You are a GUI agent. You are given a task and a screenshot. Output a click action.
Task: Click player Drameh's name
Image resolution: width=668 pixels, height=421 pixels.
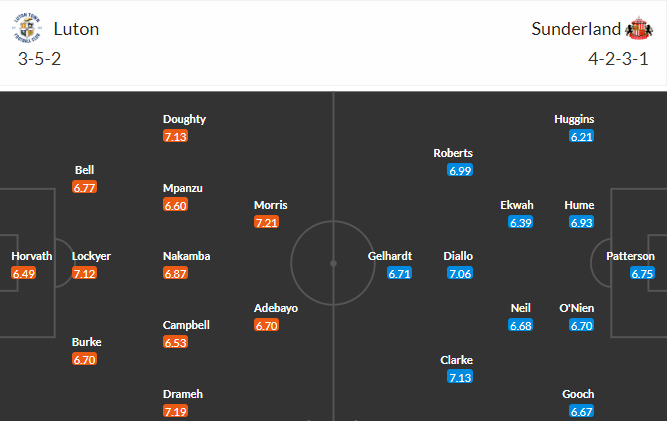pos(183,394)
